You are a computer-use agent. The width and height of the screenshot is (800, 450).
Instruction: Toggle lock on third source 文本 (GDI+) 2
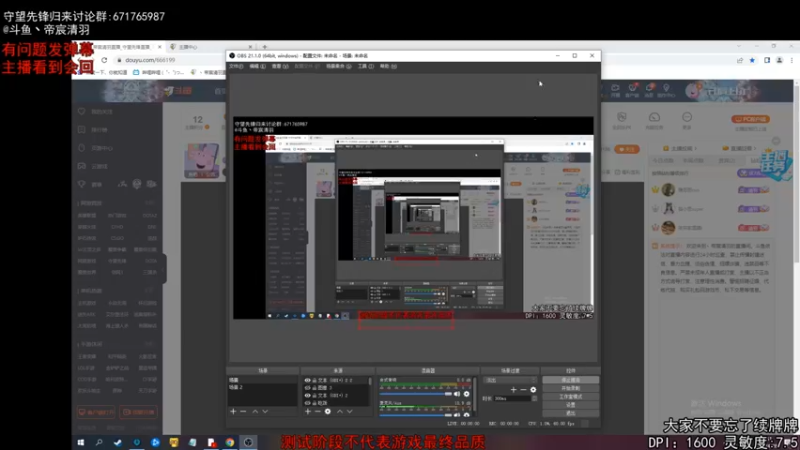pyautogui.click(x=314, y=395)
